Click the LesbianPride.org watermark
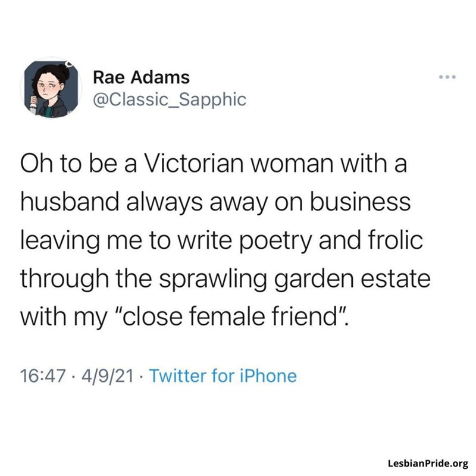 point(428,462)
